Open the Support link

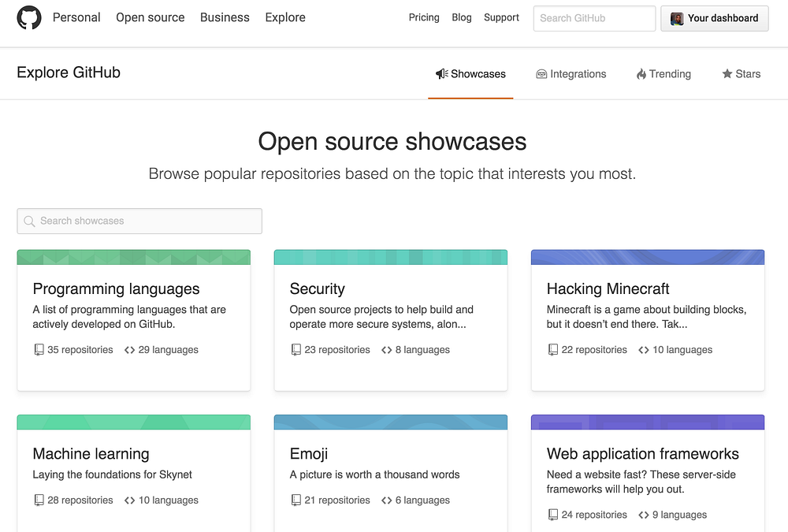[501, 17]
